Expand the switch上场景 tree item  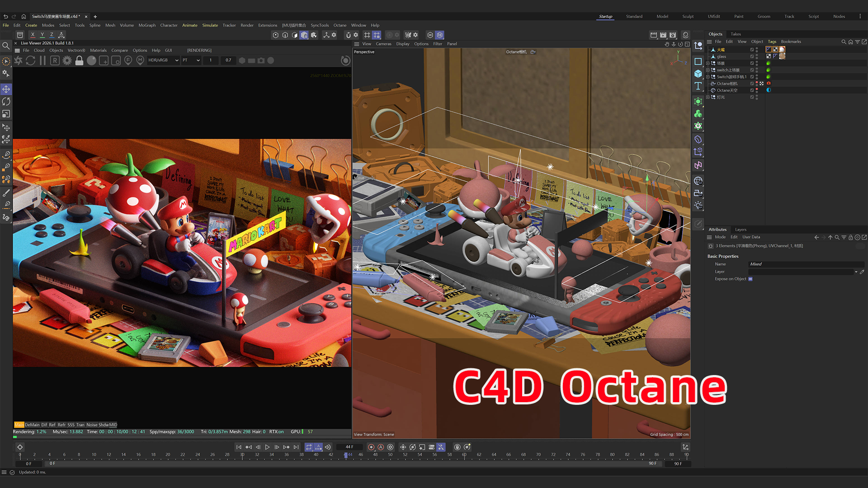click(x=708, y=70)
